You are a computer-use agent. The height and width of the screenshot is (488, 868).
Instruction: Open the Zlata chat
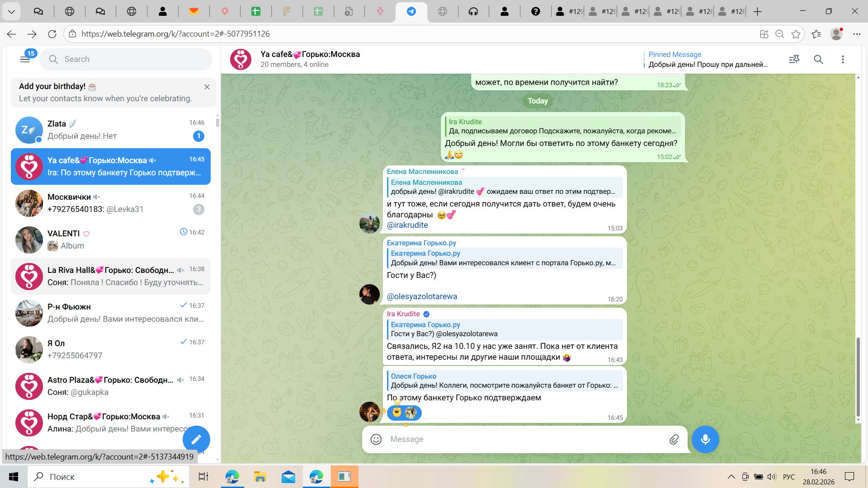point(111,130)
